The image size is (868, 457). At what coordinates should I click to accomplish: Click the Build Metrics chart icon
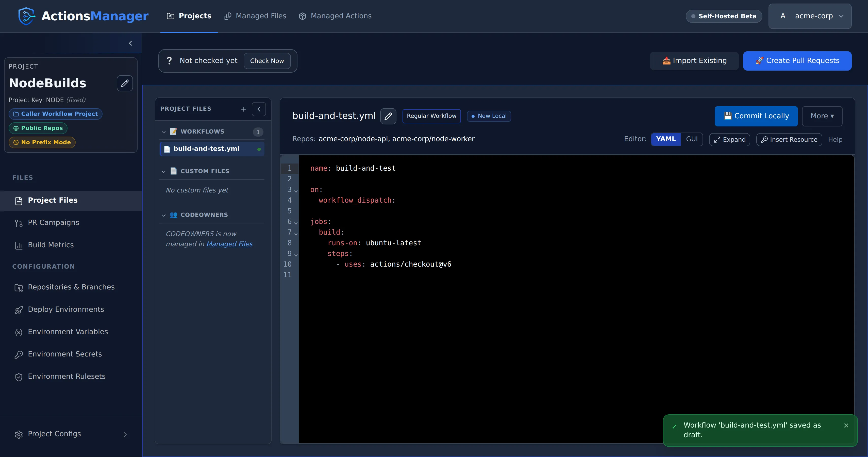point(19,245)
